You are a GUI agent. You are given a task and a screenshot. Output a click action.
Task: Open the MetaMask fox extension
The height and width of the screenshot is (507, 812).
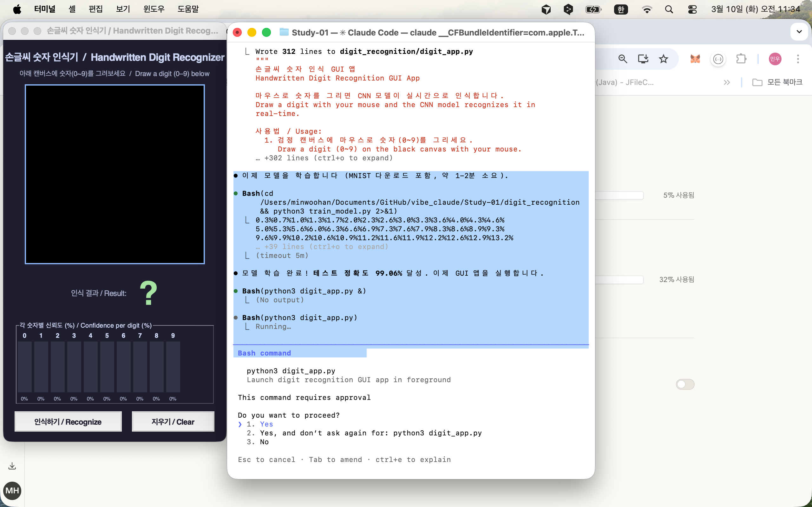click(695, 59)
